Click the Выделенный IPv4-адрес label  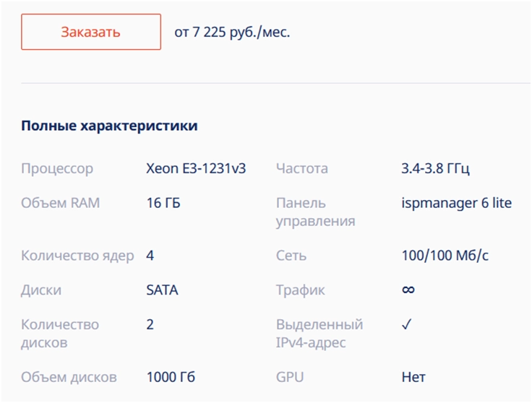point(319,333)
